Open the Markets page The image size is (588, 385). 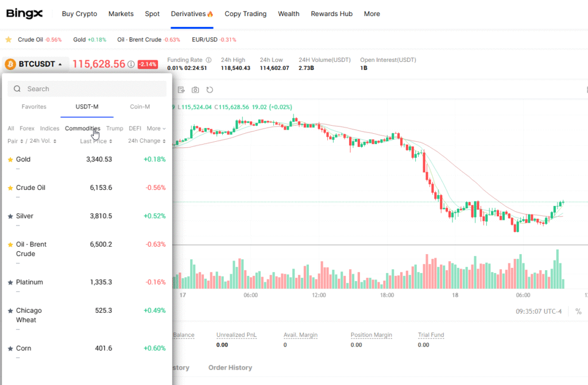(x=121, y=14)
